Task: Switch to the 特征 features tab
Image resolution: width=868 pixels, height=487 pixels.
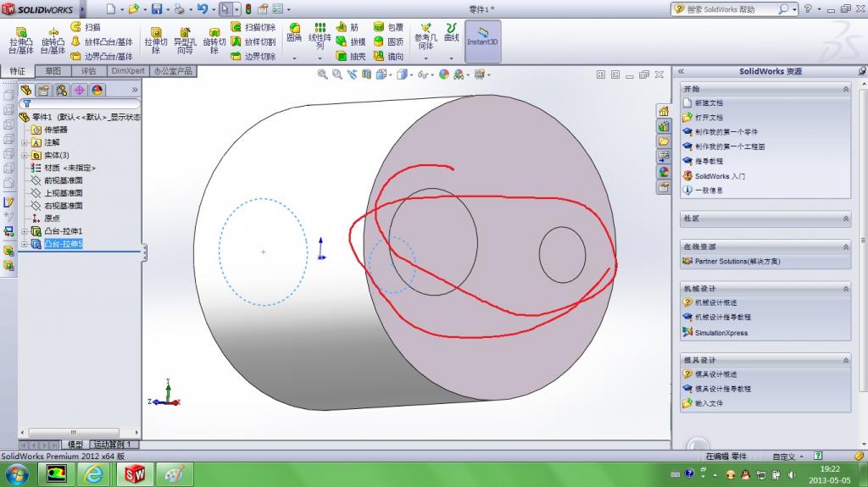Action: click(18, 71)
